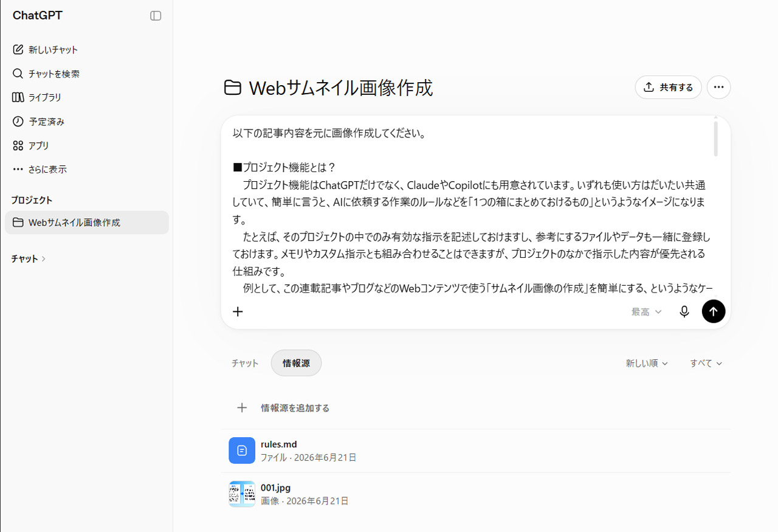Click the 001.jpg thumbnail

[242, 494]
